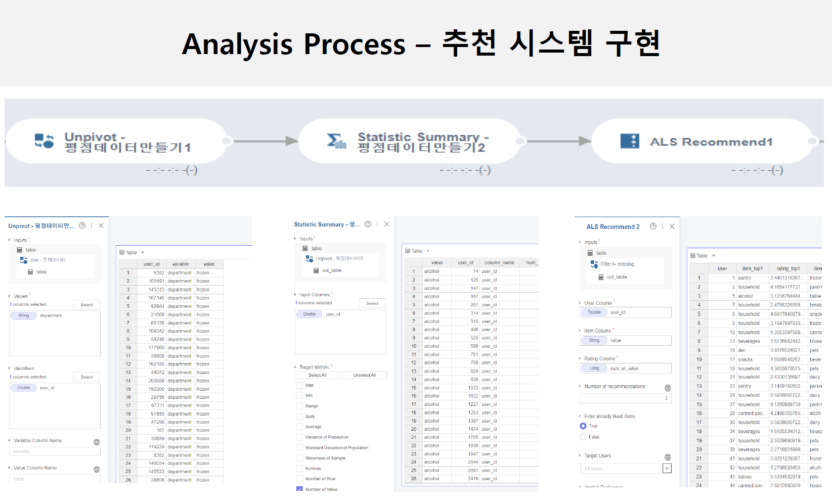Click the Unselect All statistics button

364,375
